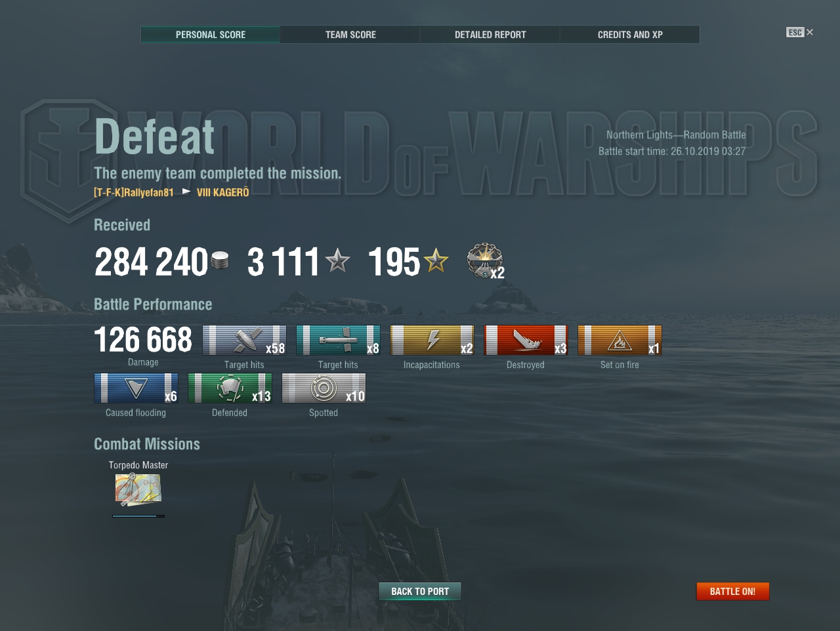The width and height of the screenshot is (840, 631).
Task: Click the Torpedo Master mission progress bar
Action: (x=138, y=516)
